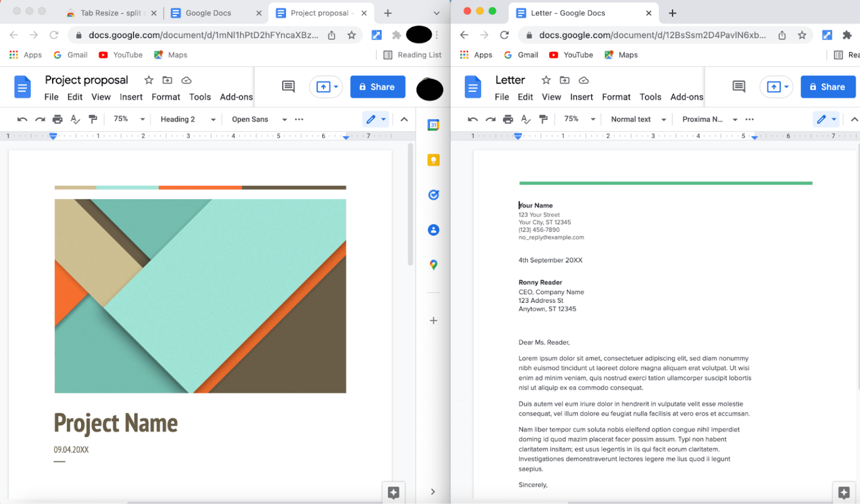Click the paint format icon in Letter toolbar
Viewport: 860px width, 504px height.
543,119
